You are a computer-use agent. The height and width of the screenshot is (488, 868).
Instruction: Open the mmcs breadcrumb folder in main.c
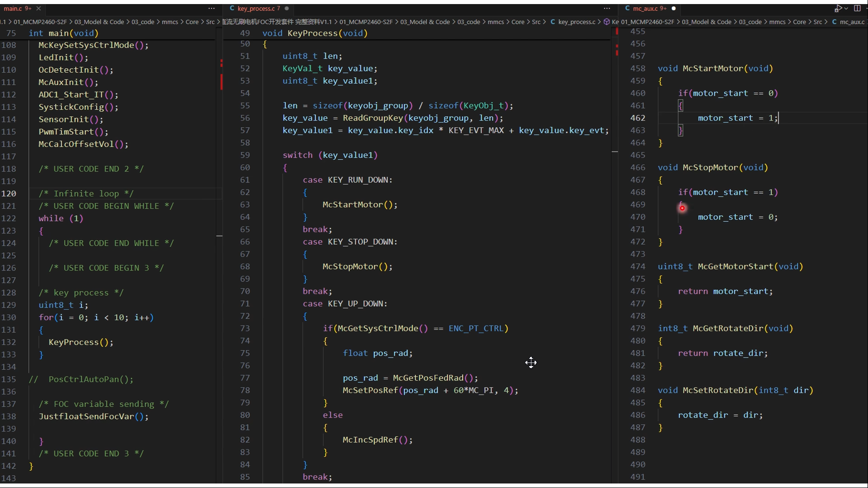click(x=170, y=22)
